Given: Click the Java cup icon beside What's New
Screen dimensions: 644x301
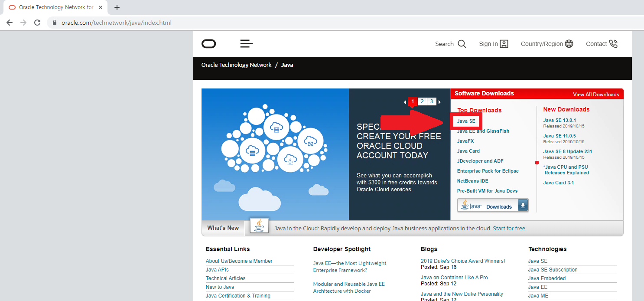Looking at the screenshot, I should (x=259, y=226).
